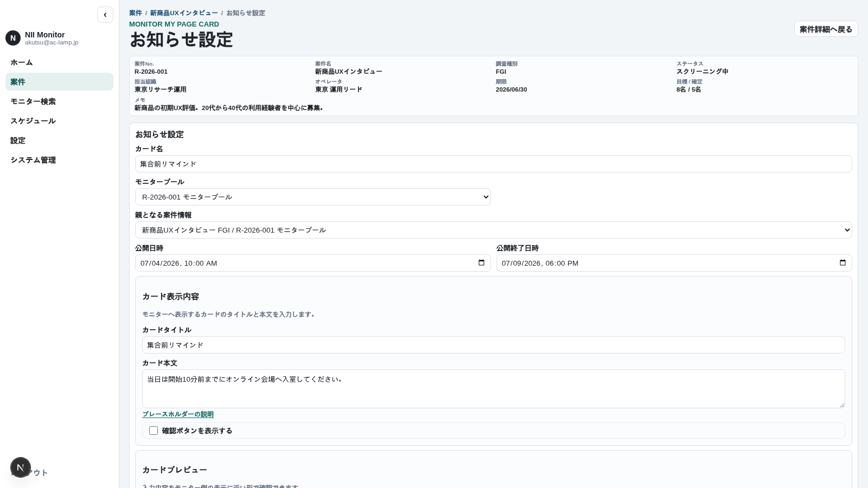Open calendar picker for 公開終了日時
The width and height of the screenshot is (868, 488).
[843, 263]
